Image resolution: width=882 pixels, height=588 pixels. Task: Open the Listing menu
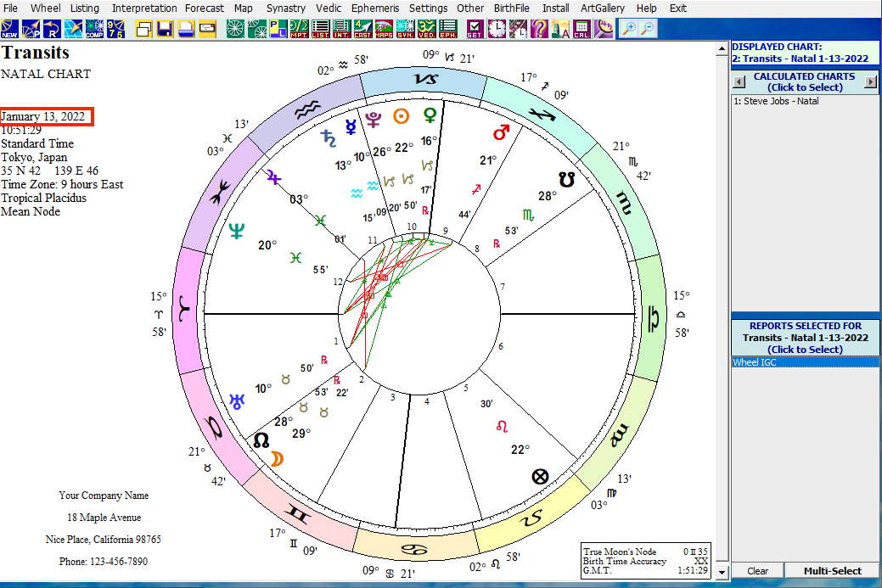(x=84, y=8)
